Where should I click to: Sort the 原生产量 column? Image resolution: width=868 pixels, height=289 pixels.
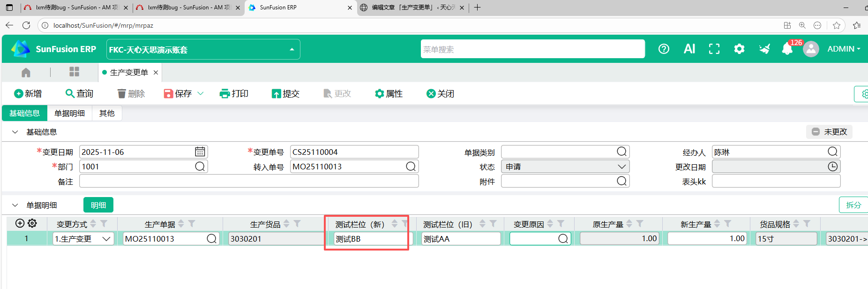[629, 224]
